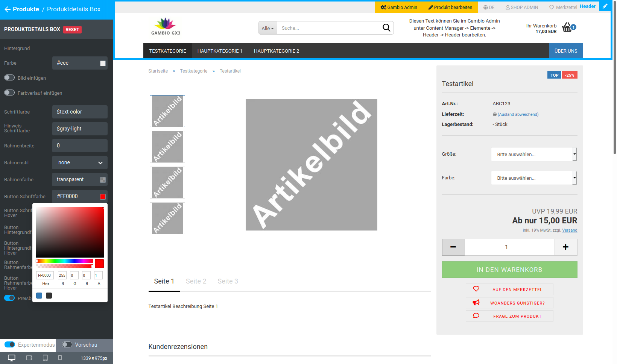Select the desktop preview device icon
This screenshot has width=617, height=364.
point(11,358)
